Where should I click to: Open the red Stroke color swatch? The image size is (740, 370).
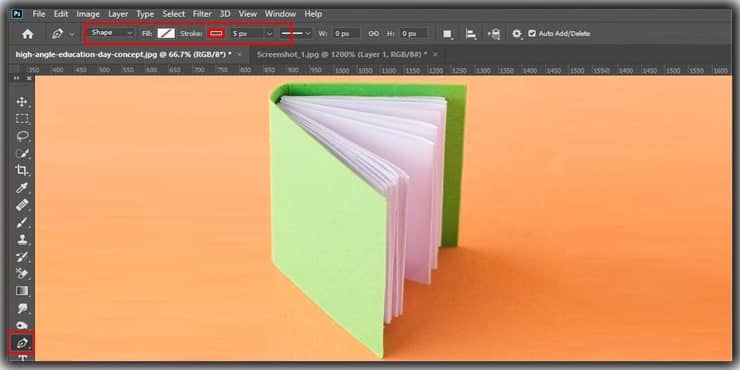coord(216,34)
